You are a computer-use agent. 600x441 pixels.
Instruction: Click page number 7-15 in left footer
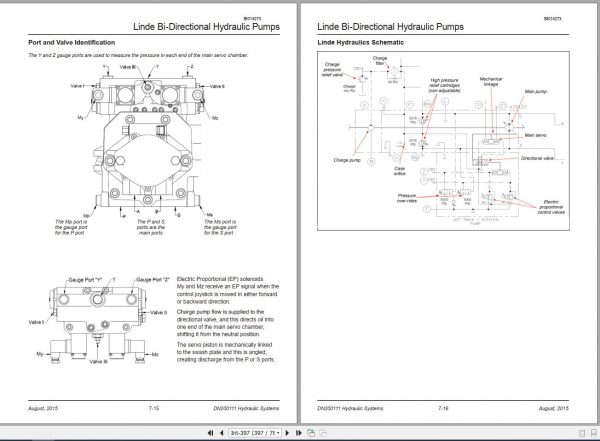coord(154,408)
